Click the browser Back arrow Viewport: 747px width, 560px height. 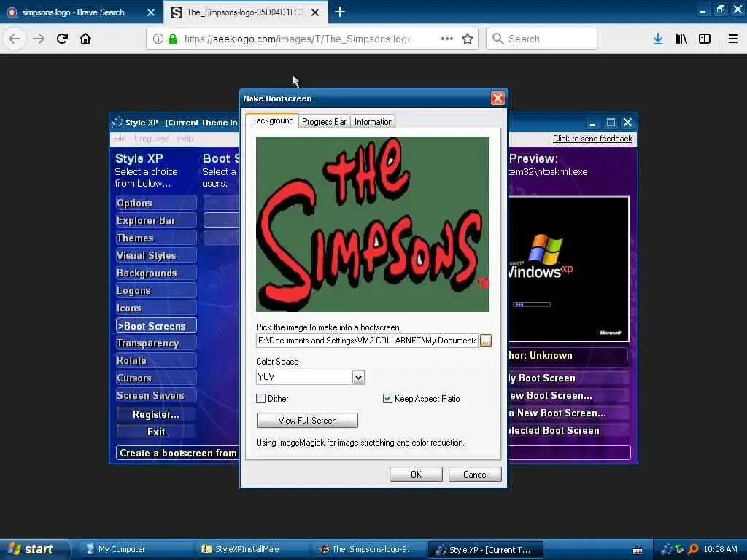pos(15,39)
